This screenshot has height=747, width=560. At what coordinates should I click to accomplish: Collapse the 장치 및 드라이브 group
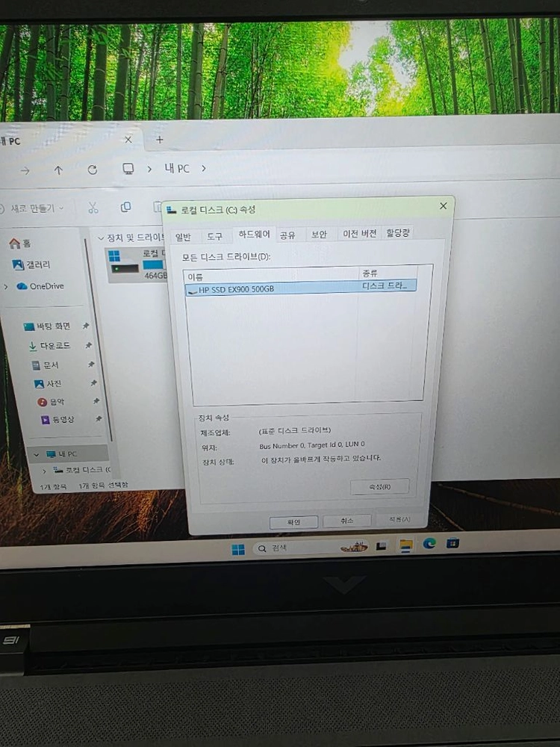[x=101, y=238]
